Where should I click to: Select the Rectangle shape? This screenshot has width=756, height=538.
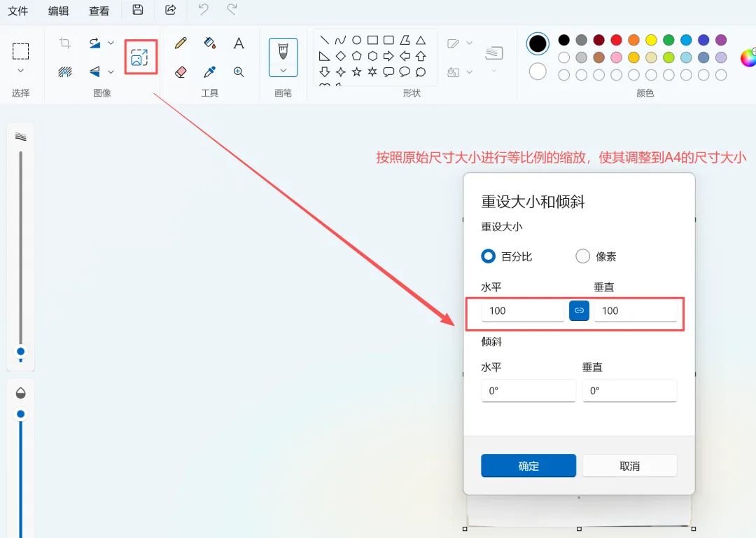(x=372, y=40)
